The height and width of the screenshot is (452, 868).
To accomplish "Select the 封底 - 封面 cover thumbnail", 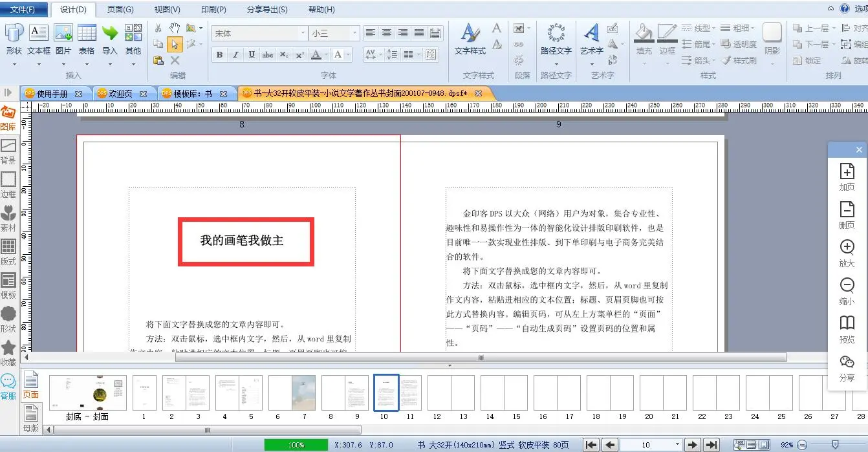I will [x=87, y=393].
